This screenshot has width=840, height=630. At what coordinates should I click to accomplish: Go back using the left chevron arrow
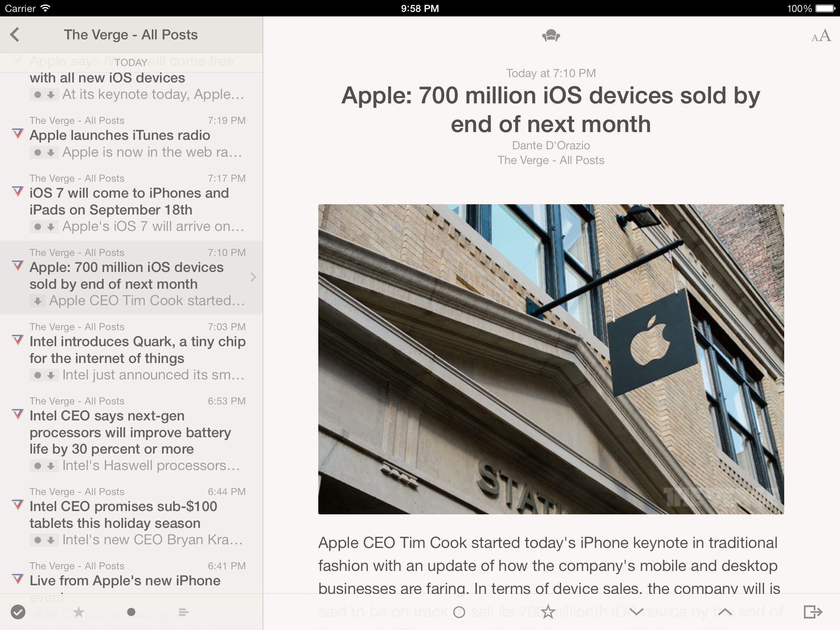[15, 34]
